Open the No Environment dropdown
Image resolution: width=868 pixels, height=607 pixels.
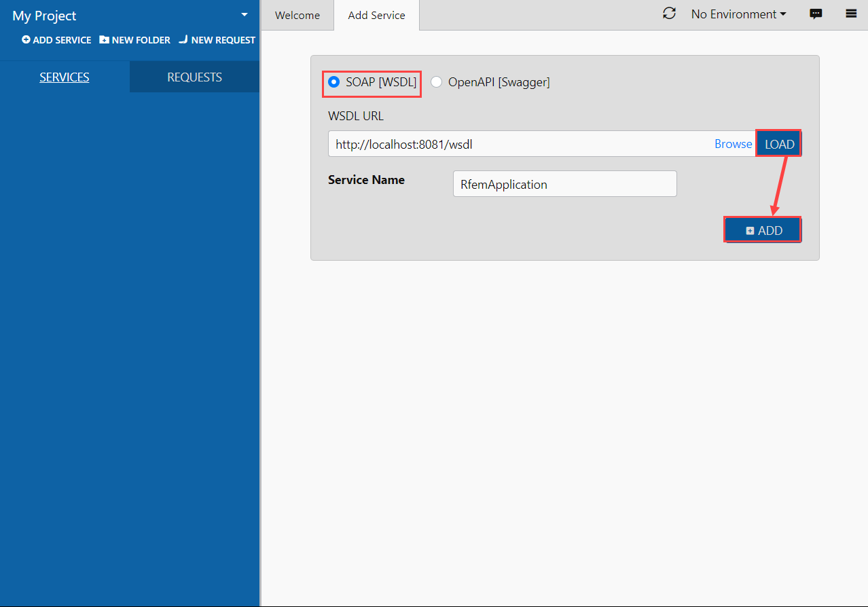[738, 14]
